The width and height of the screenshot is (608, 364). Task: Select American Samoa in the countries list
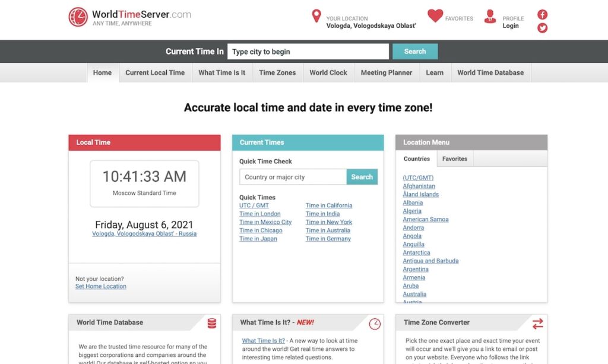[x=425, y=219]
